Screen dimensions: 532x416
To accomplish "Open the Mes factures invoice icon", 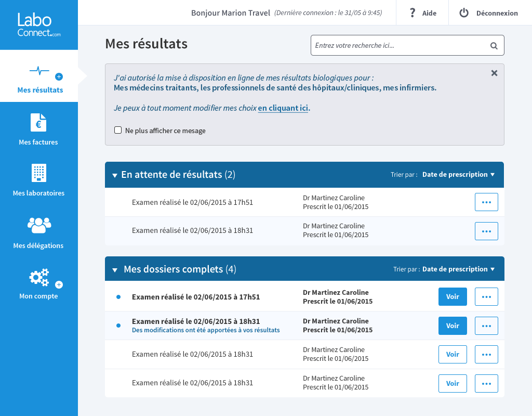I will pyautogui.click(x=38, y=123).
